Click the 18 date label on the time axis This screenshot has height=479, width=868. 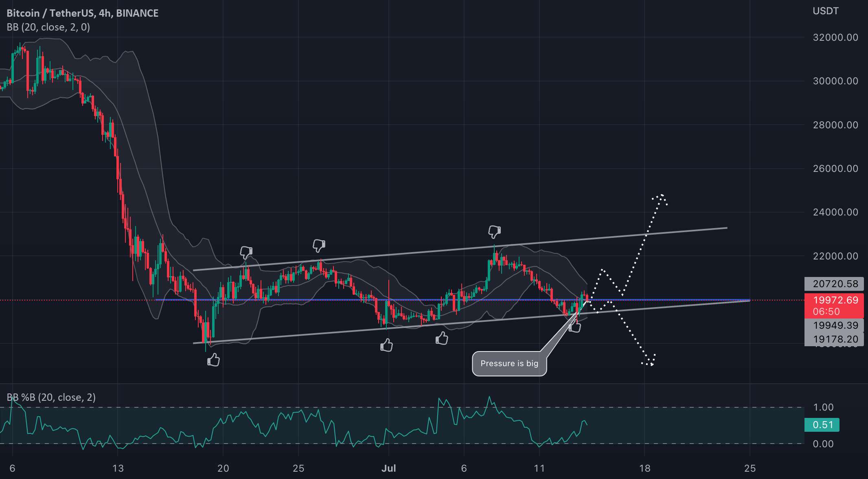644,468
